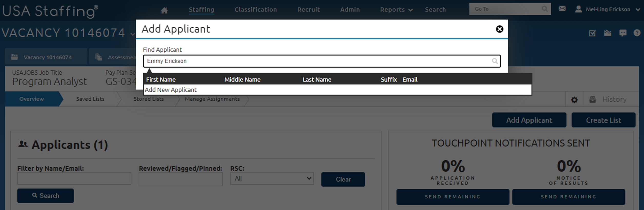Click the checklist tasks icon

[592, 33]
